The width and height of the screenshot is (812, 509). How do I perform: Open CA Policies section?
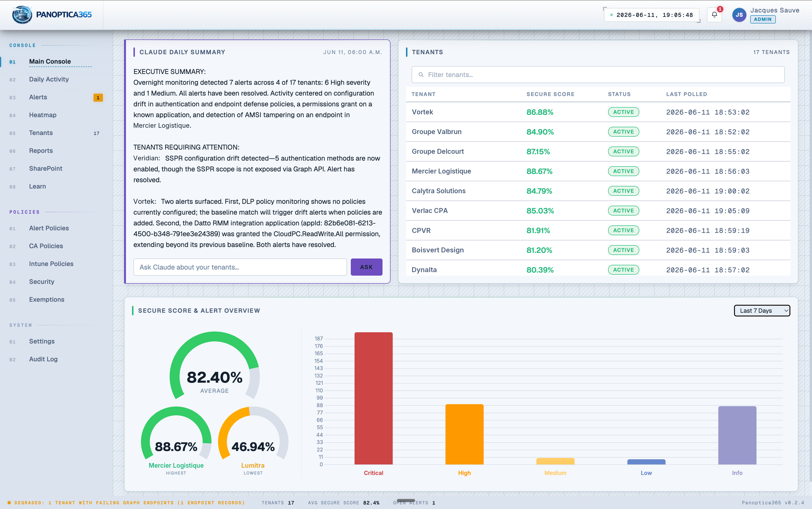point(46,246)
